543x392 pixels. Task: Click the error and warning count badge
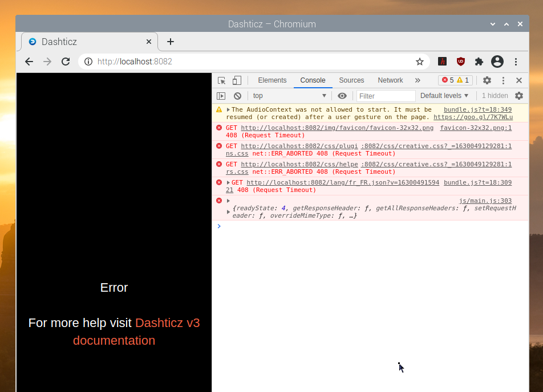click(455, 80)
